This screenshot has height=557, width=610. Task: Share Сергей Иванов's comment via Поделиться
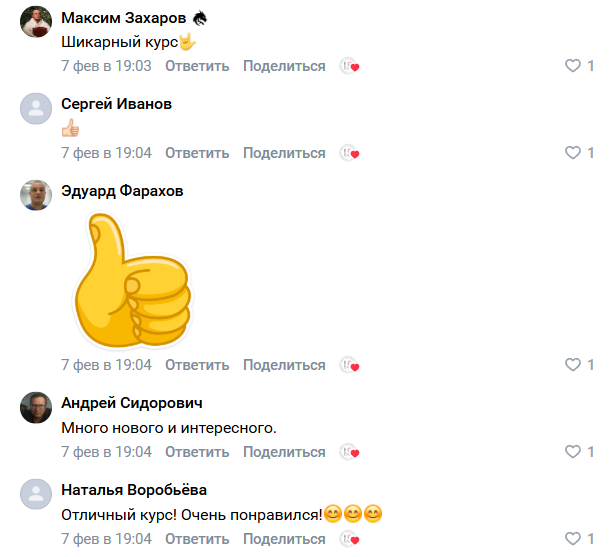click(284, 153)
